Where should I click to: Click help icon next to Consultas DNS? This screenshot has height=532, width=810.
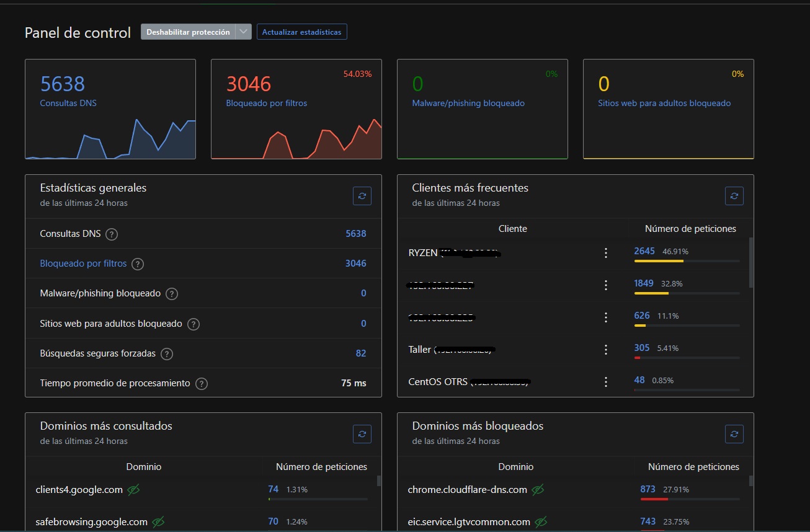[112, 234]
